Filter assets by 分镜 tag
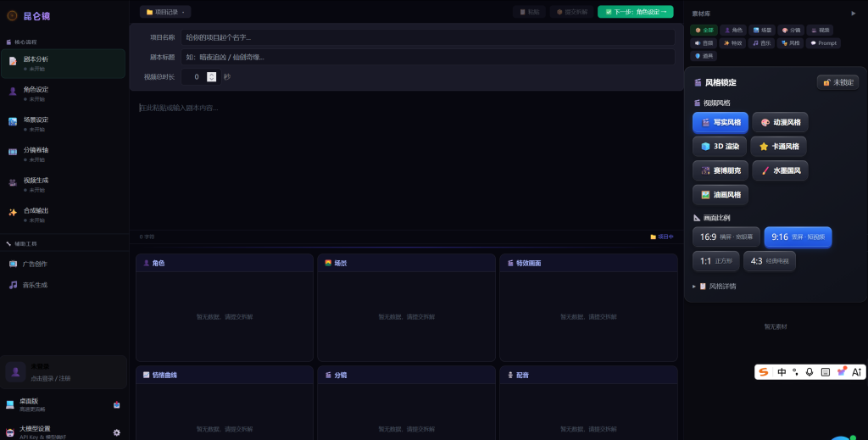This screenshot has width=868, height=440. pos(791,30)
